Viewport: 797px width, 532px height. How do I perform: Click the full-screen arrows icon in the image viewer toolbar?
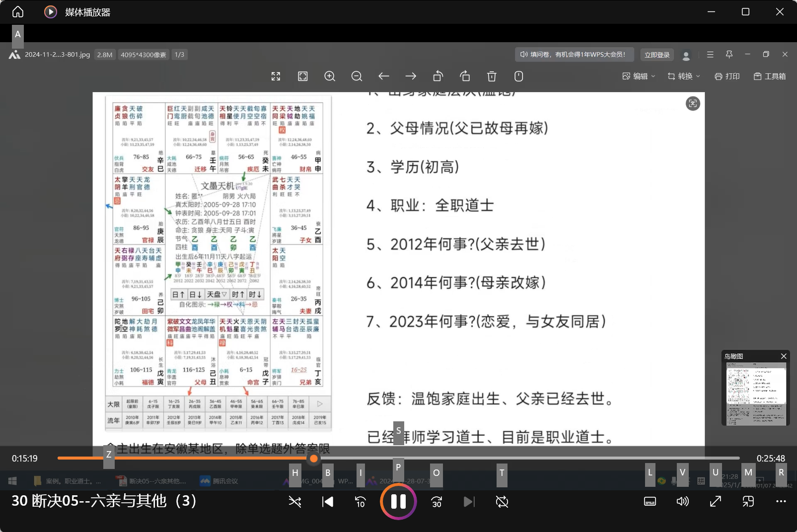click(276, 76)
